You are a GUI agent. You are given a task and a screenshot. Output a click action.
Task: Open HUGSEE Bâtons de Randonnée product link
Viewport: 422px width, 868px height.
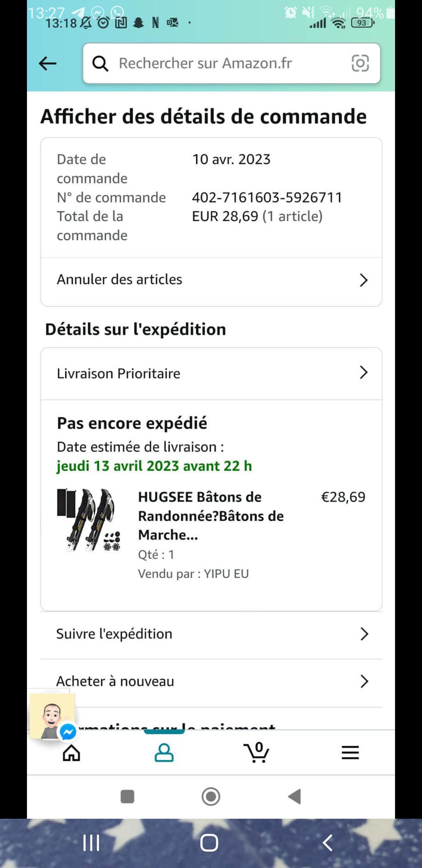coord(211,516)
